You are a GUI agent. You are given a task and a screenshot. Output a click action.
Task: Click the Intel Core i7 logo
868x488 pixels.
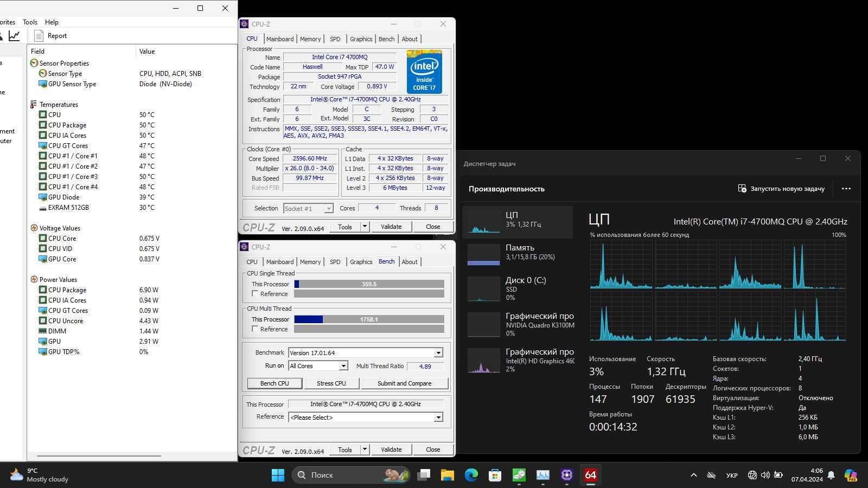click(x=424, y=72)
